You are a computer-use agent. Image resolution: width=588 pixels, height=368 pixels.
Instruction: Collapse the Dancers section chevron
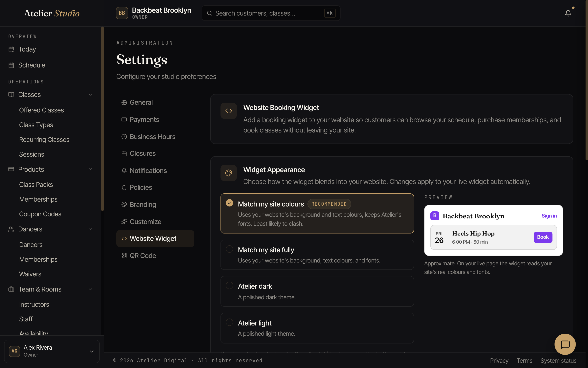(x=90, y=229)
